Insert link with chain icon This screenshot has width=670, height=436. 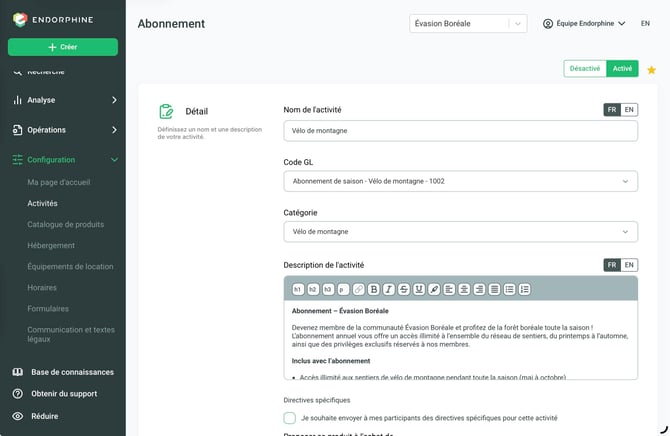tap(359, 289)
